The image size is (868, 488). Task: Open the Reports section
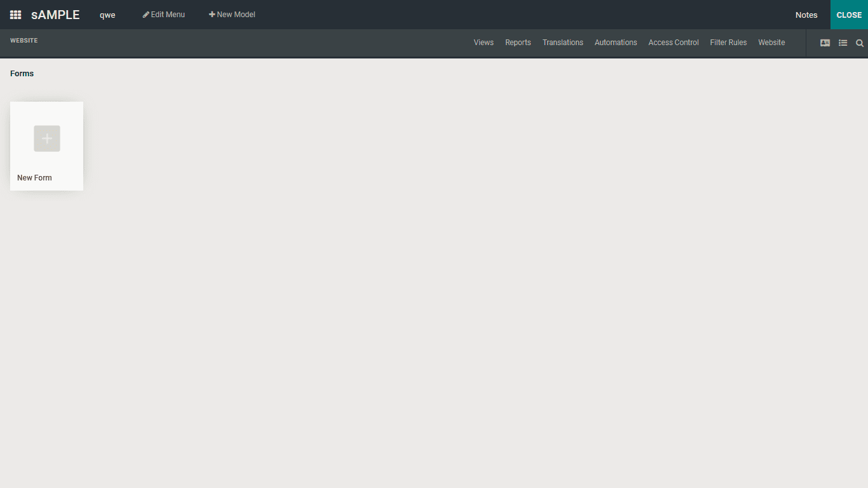518,43
